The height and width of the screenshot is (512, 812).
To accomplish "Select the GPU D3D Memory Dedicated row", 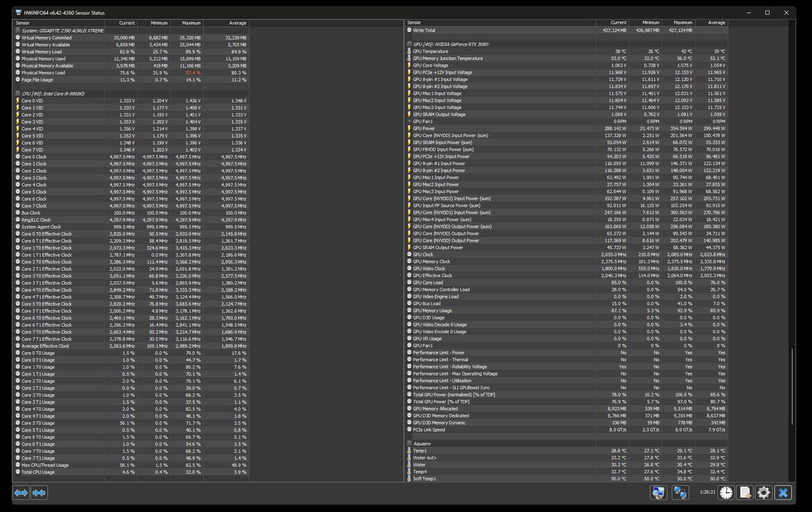I will click(x=567, y=416).
